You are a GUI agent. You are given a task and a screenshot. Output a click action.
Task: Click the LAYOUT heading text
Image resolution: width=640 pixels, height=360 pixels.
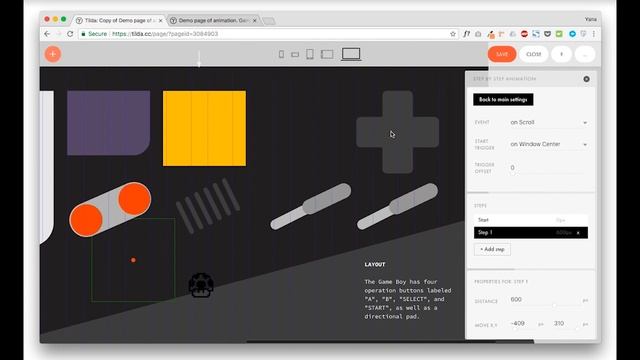click(x=375, y=264)
